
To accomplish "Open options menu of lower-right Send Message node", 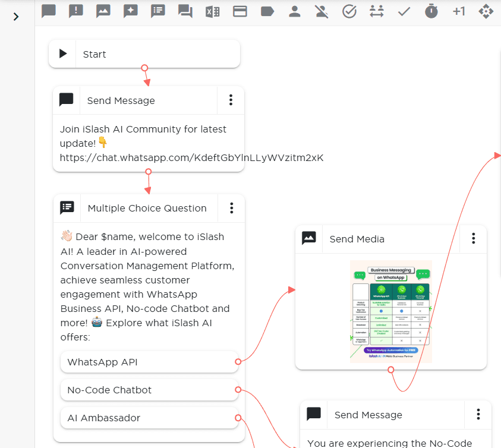I will pyautogui.click(x=478, y=414).
